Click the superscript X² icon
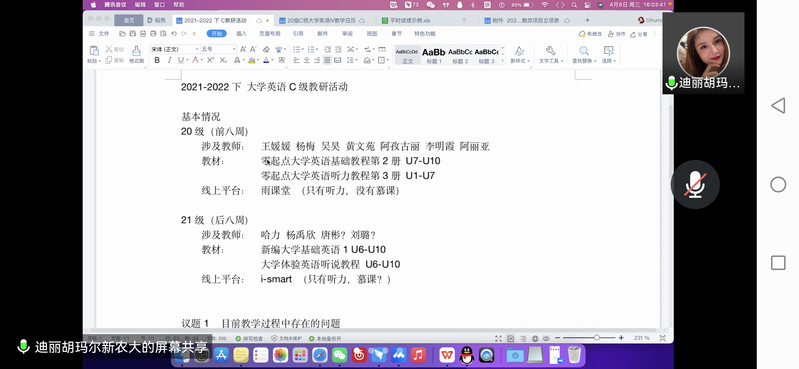 point(210,60)
